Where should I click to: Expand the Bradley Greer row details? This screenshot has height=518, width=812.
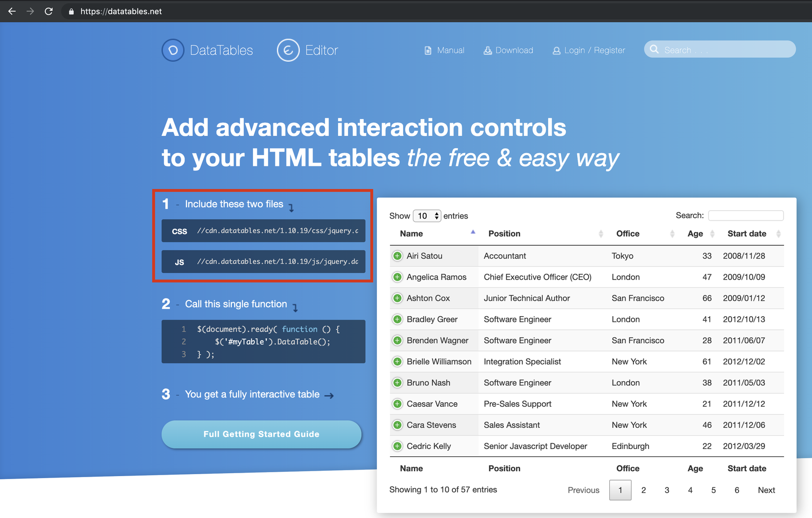click(x=397, y=320)
